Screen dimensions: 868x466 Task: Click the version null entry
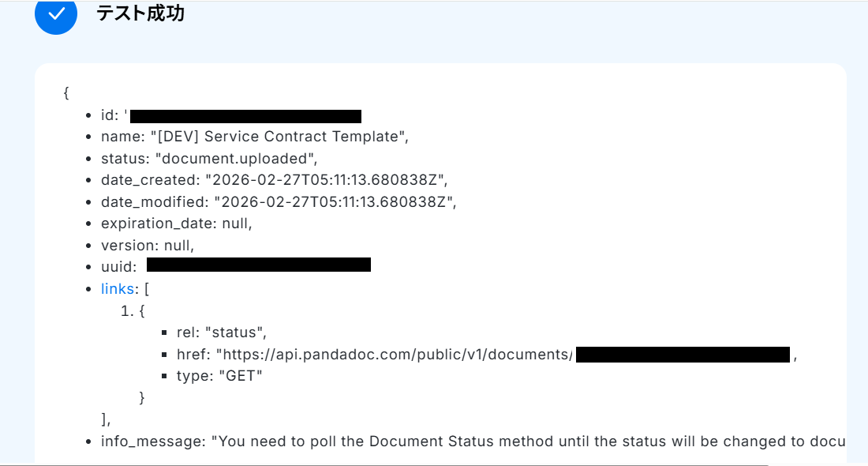coord(147,246)
